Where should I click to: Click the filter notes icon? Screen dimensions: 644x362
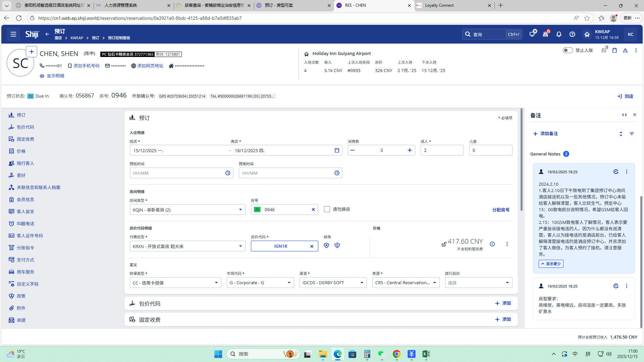pos(632,134)
